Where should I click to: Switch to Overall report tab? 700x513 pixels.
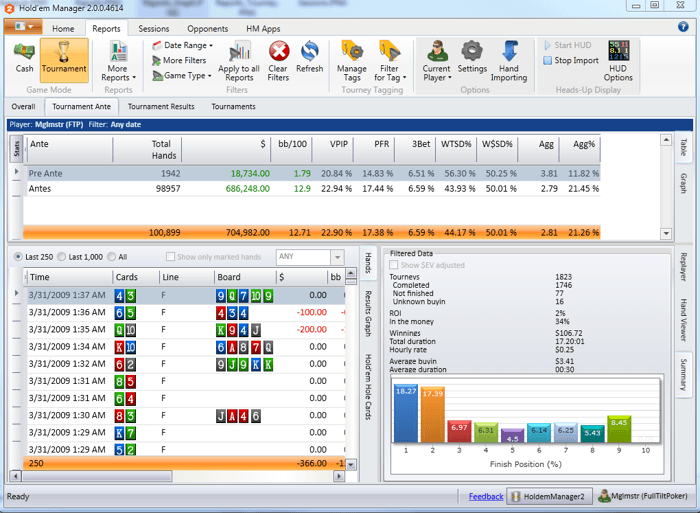(23, 107)
